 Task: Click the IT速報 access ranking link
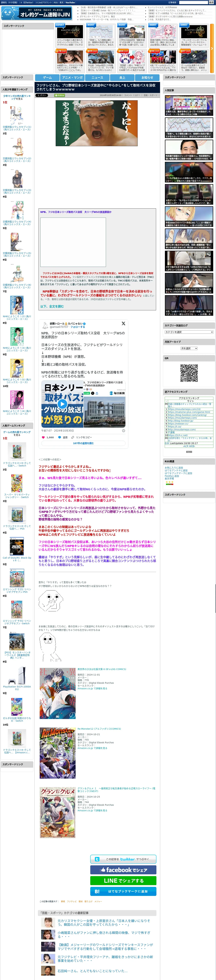click(171, 432)
